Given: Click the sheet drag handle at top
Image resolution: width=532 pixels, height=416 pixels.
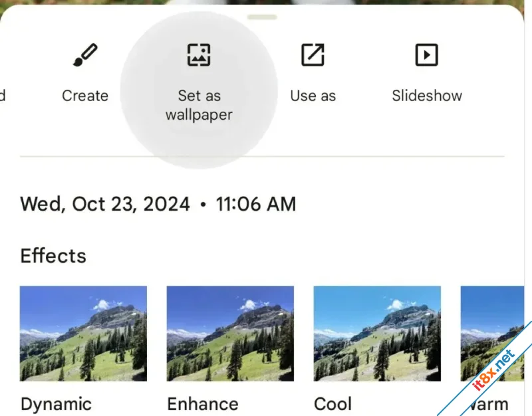Looking at the screenshot, I should (x=262, y=17).
